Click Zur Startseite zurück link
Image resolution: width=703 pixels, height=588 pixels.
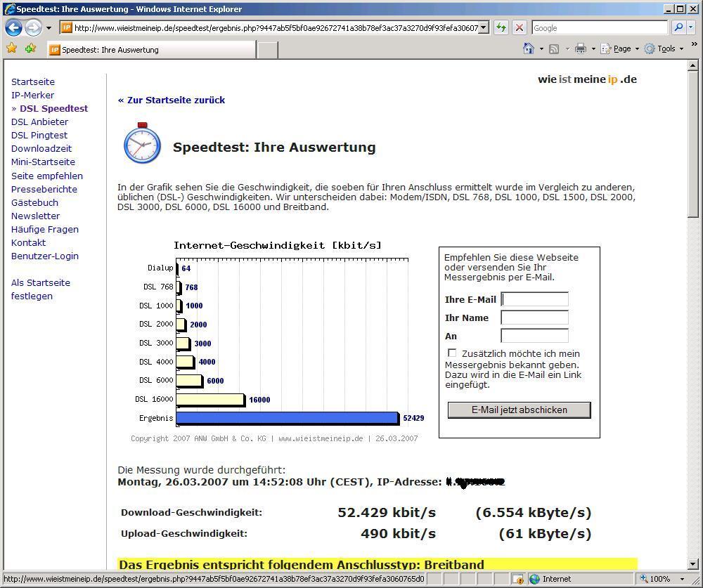click(x=172, y=100)
